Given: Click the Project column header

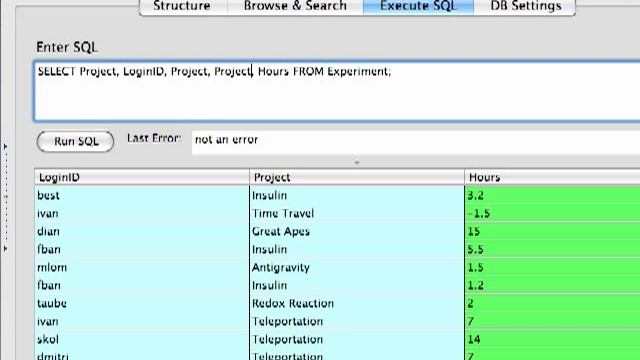Looking at the screenshot, I should tap(357, 177).
